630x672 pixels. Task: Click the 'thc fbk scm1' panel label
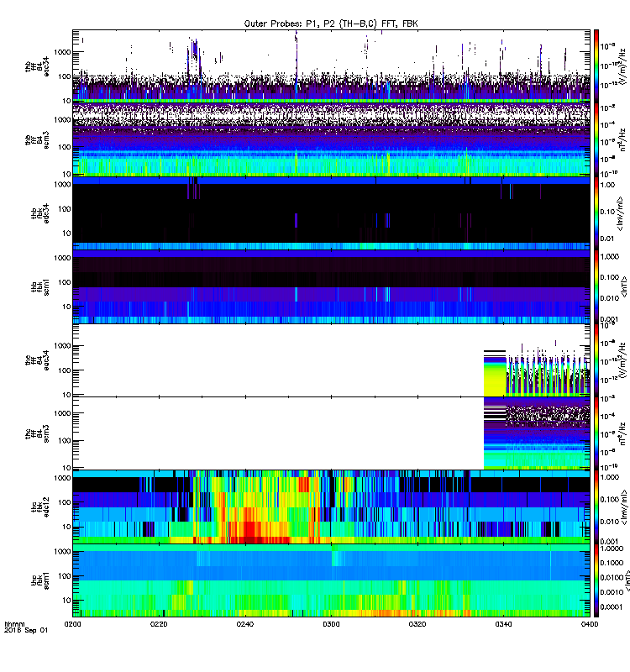click(x=40, y=580)
